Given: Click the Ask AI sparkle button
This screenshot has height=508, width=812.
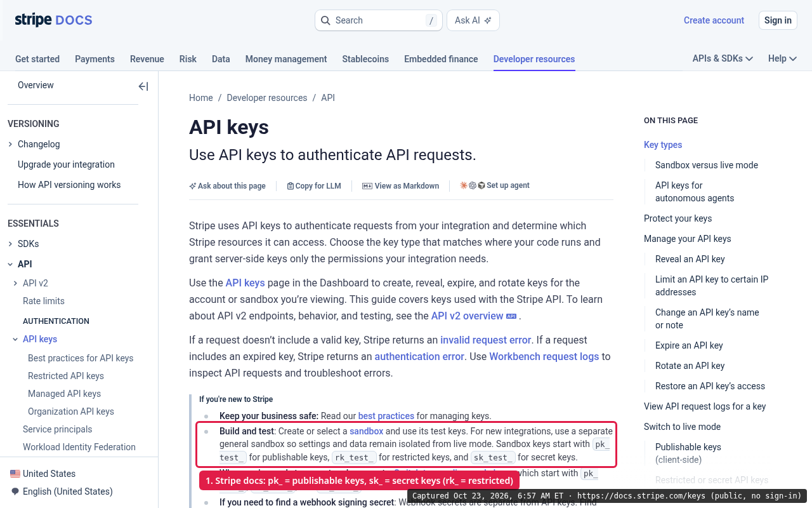Looking at the screenshot, I should pyautogui.click(x=473, y=20).
